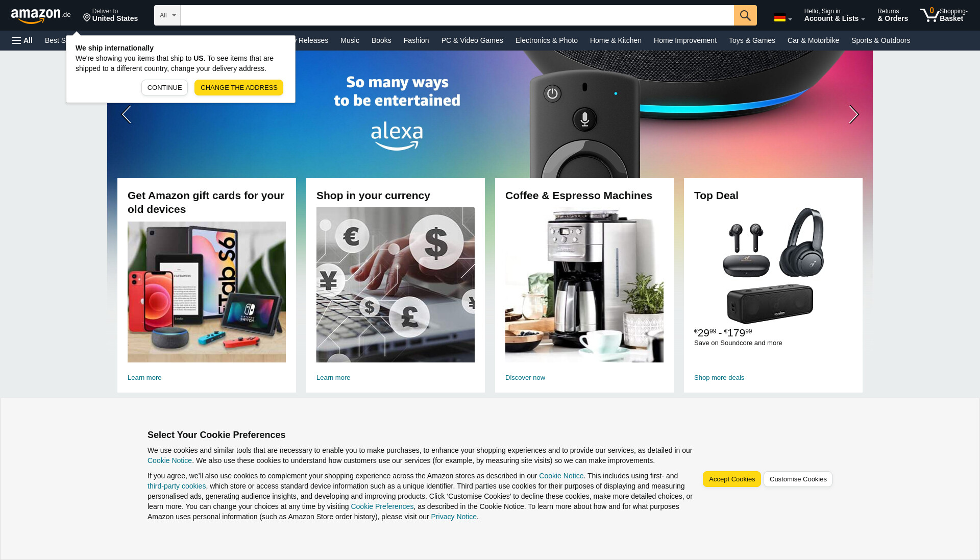
Task: Click the orange search magnifier button
Action: [x=745, y=15]
